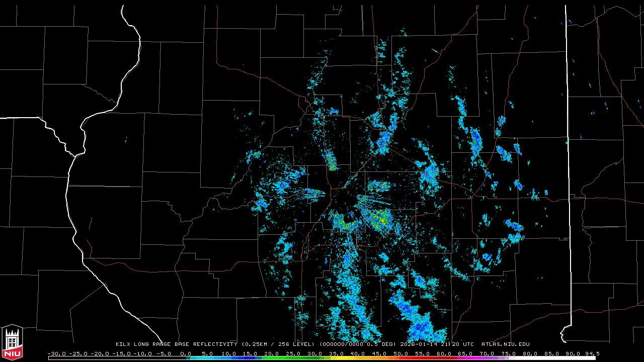Click the KILX Long Range Base Reflectivity title
The width and height of the screenshot is (644, 362).
click(x=176, y=344)
